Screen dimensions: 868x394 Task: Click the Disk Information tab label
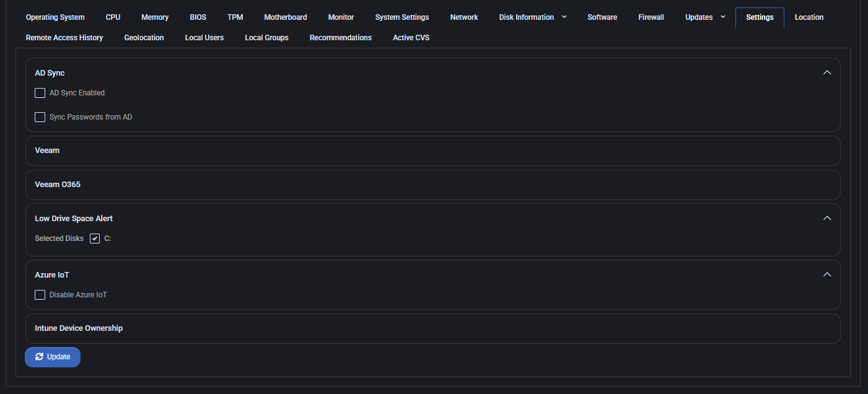(527, 17)
